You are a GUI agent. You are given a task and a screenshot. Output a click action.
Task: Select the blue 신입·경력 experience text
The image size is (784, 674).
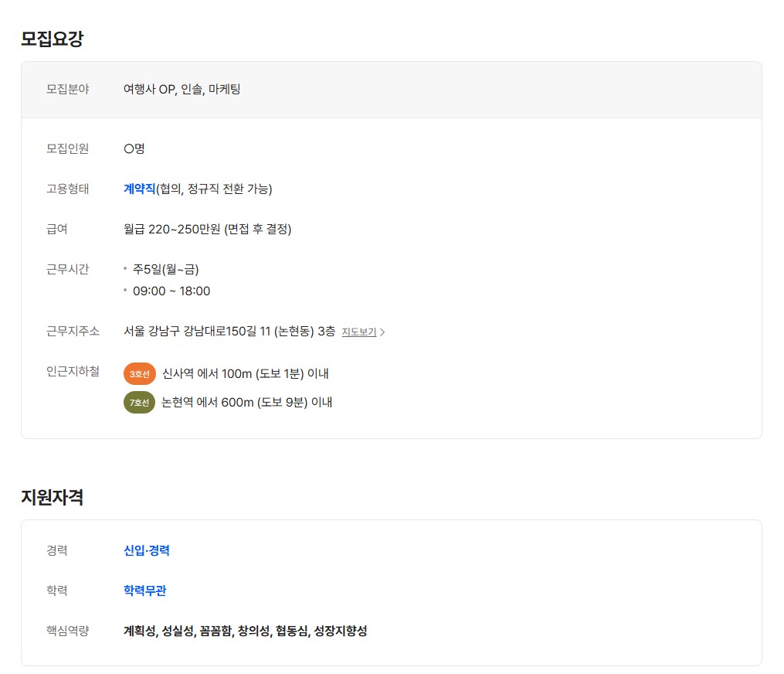[x=147, y=550]
